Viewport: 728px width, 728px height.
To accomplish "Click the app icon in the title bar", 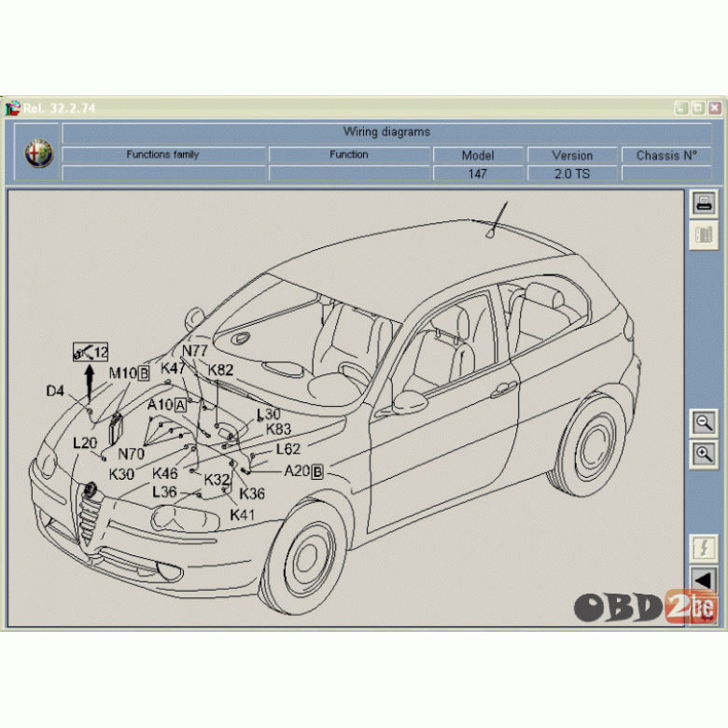I will point(12,108).
